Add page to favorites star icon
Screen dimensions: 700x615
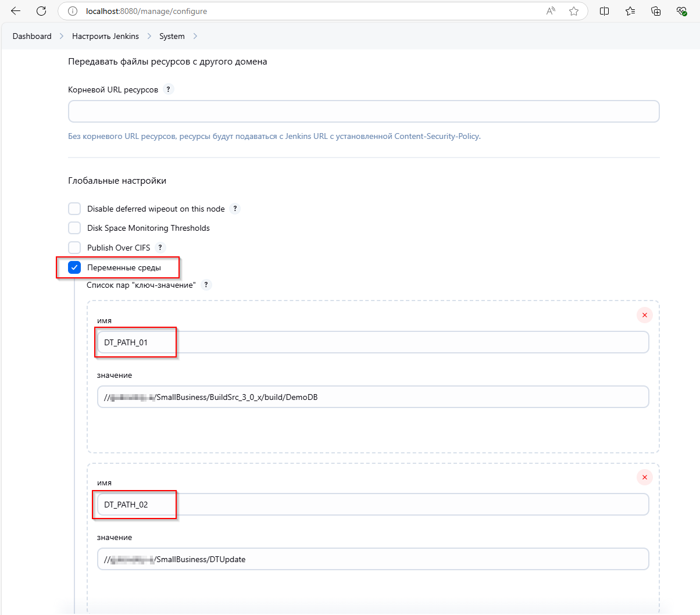point(574,11)
